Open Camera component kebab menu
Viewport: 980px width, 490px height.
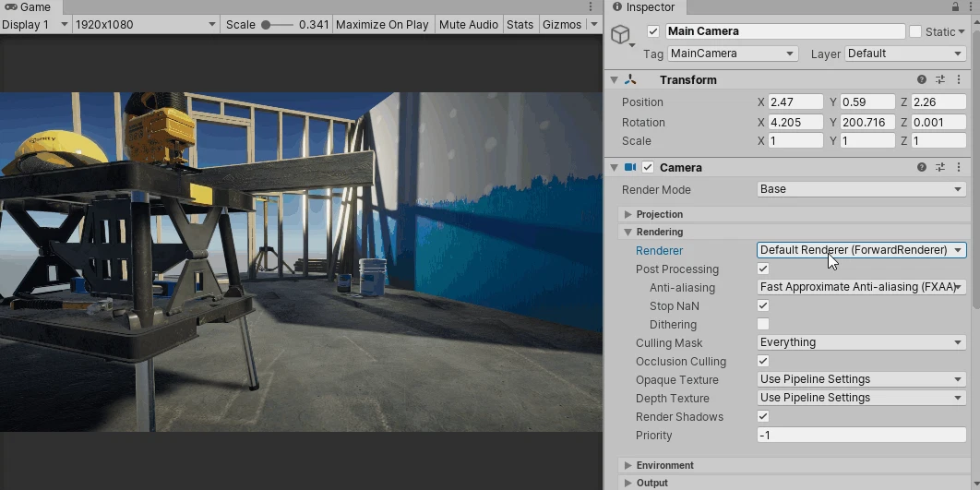click(959, 167)
